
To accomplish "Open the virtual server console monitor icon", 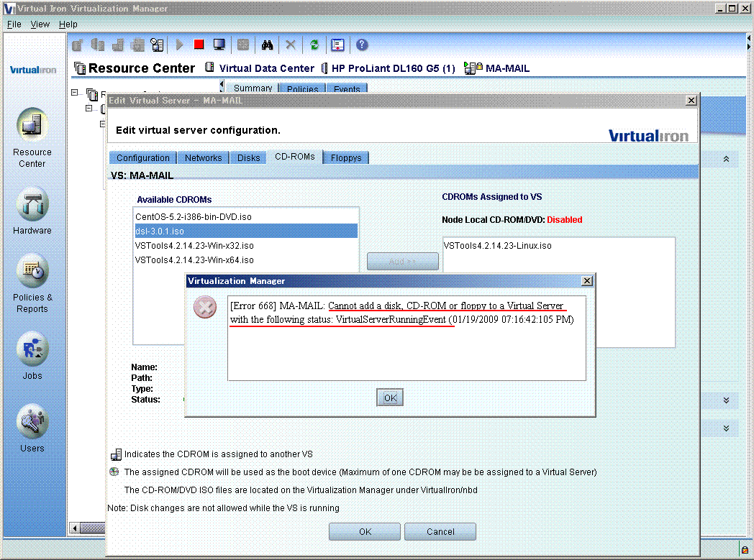I will click(x=219, y=45).
